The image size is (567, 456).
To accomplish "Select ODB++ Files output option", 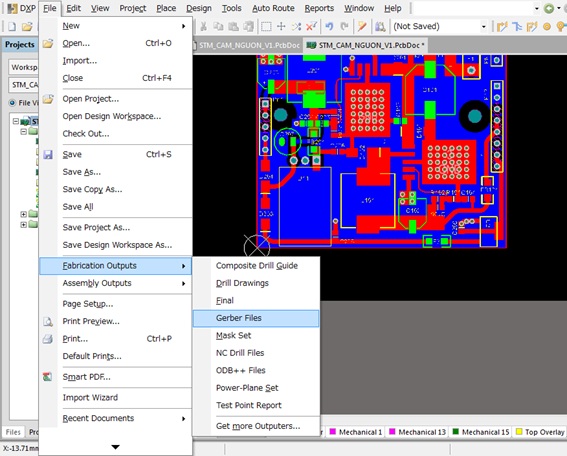I will tap(256, 370).
